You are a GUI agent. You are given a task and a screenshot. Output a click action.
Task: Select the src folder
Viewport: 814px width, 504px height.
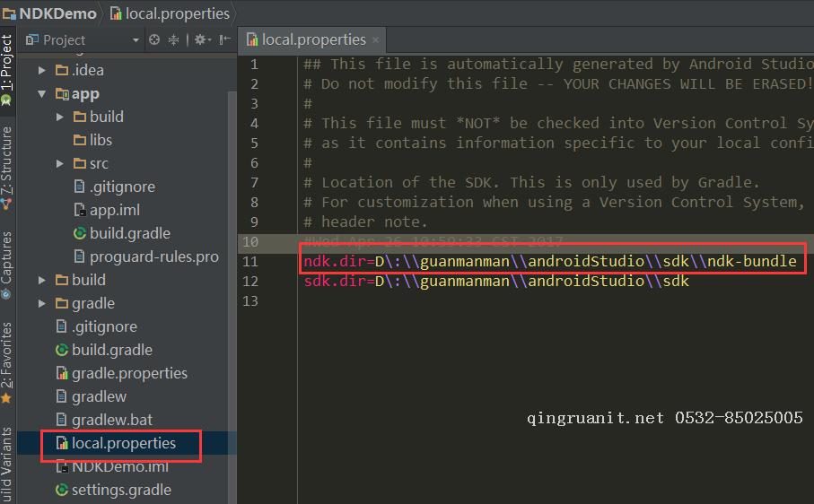coord(91,164)
